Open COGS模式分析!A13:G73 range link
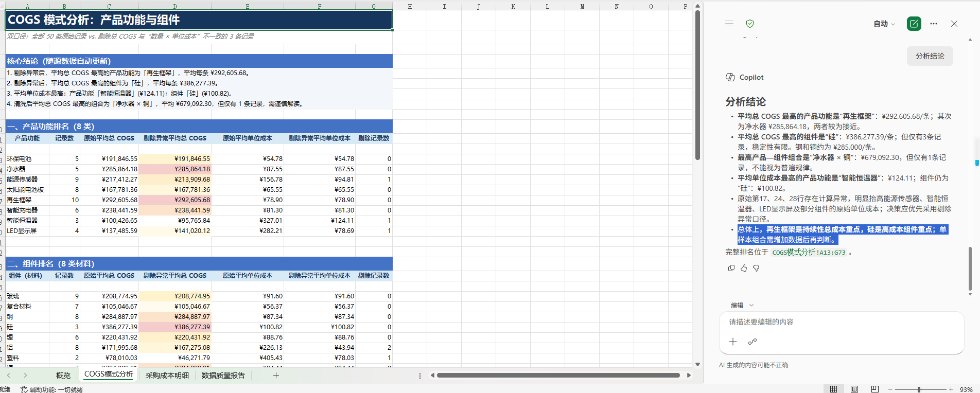 809,253
